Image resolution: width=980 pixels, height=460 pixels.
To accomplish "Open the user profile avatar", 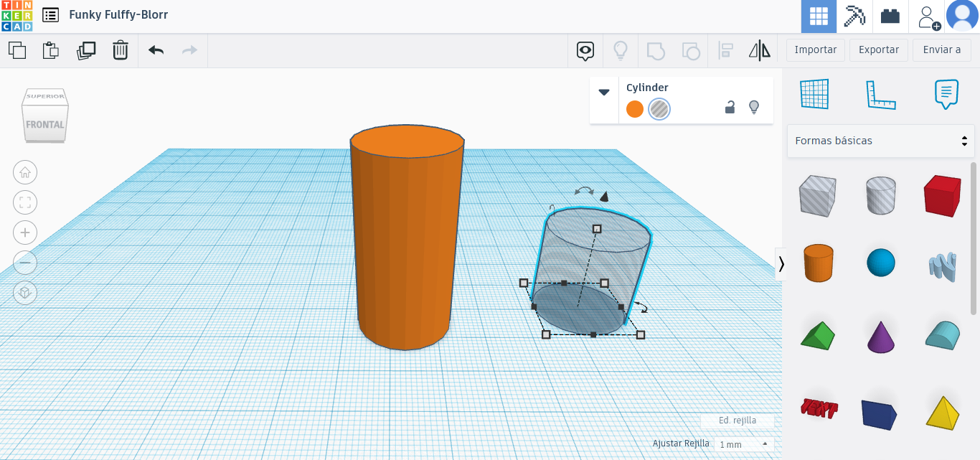I will (962, 16).
